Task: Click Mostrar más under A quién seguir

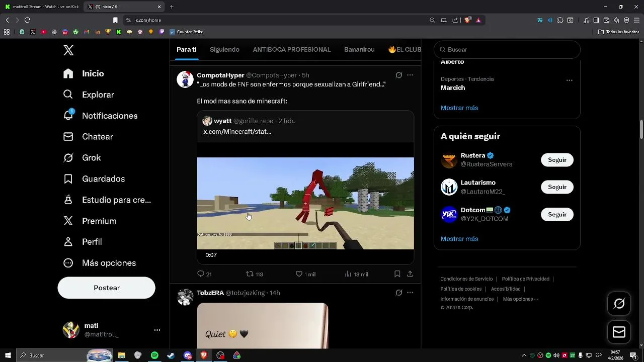Action: 459,239
